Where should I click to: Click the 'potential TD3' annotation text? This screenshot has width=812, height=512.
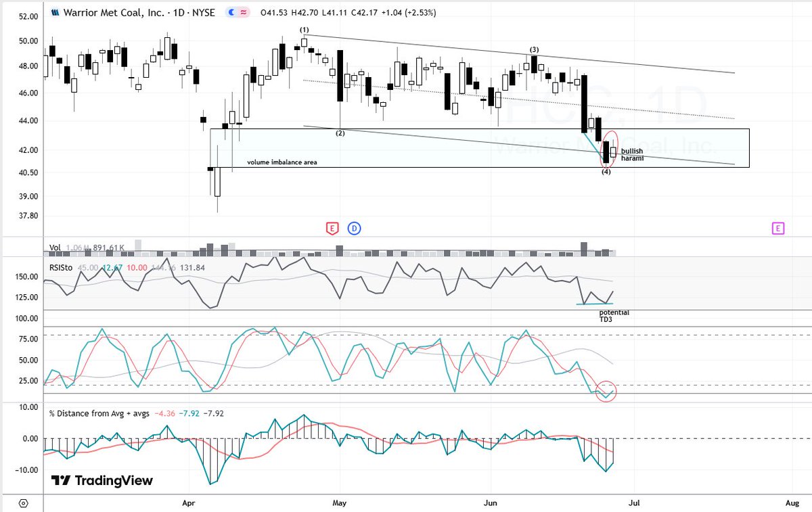614,316
